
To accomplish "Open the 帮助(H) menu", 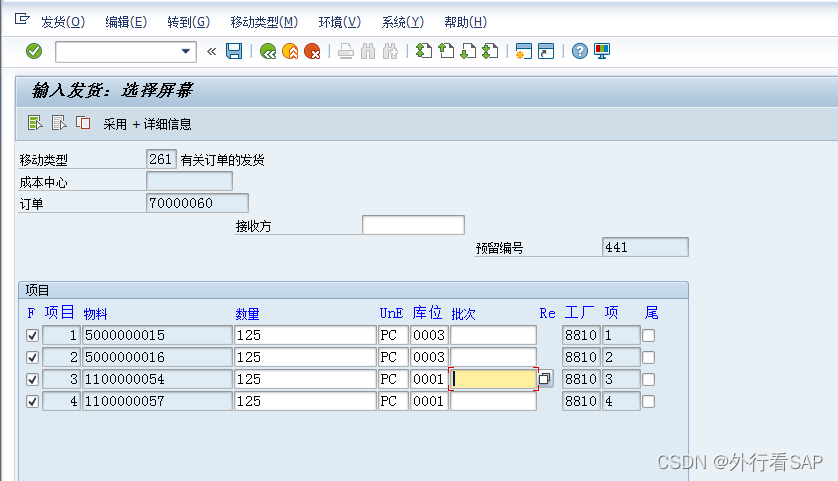I will point(465,22).
